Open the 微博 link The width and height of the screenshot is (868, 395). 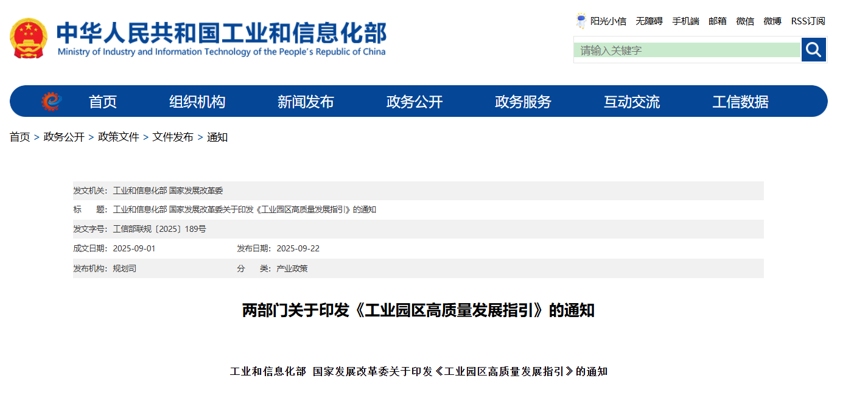coord(772,21)
